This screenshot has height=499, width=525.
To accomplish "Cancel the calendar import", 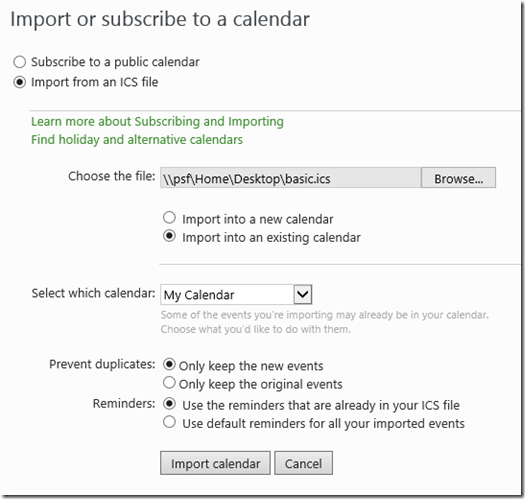I will [x=303, y=463].
